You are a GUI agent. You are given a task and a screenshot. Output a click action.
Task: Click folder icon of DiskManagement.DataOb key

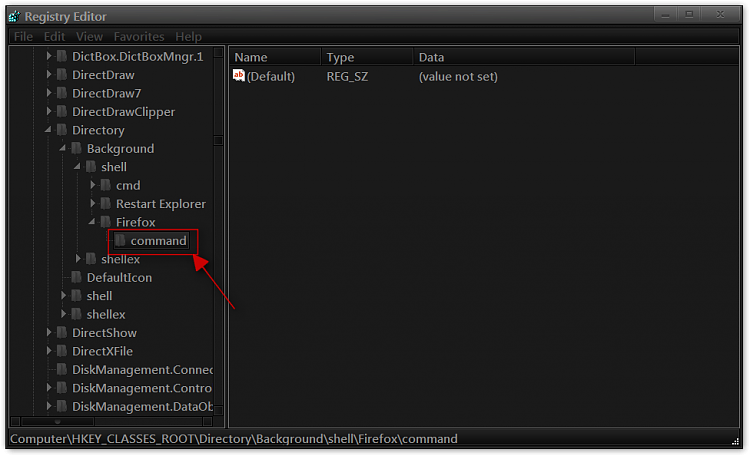(x=62, y=406)
